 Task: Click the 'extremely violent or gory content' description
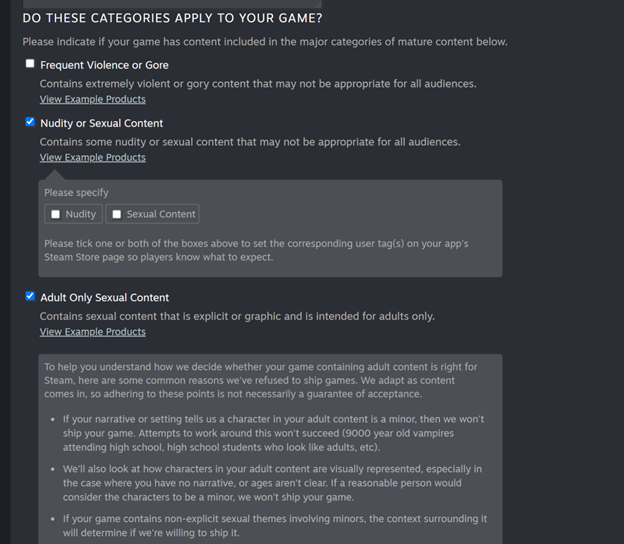pos(258,84)
